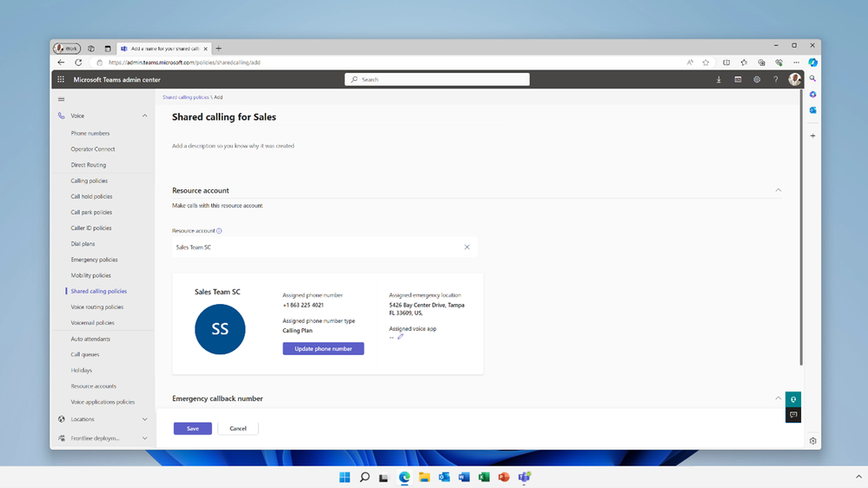The image size is (868, 488).
Task: Go to Direct Routing
Action: click(x=89, y=165)
